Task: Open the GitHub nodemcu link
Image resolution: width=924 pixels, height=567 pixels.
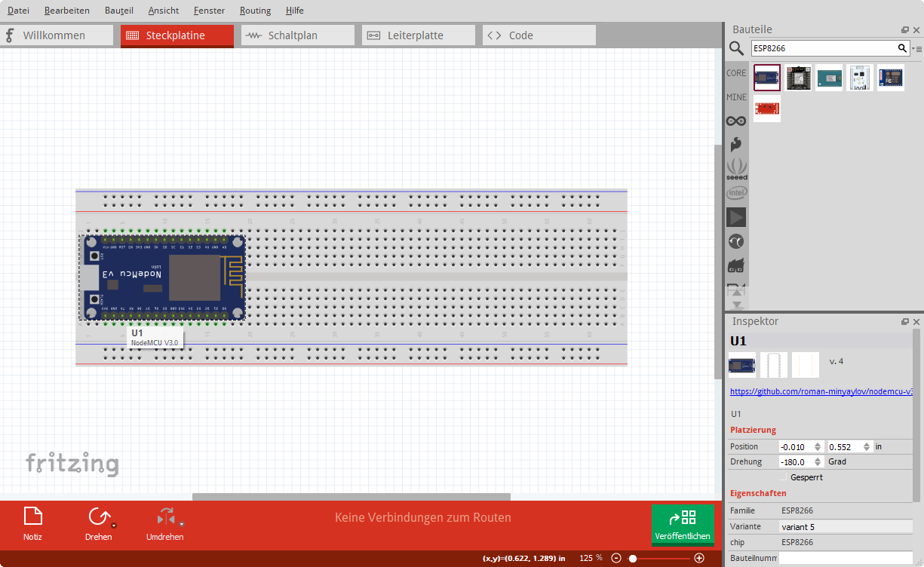Action: [x=821, y=392]
